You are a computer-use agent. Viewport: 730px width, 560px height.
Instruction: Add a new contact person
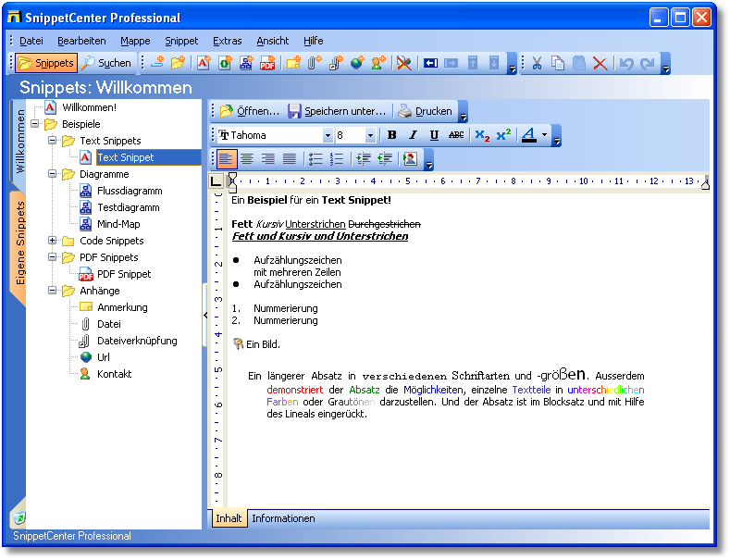[378, 63]
